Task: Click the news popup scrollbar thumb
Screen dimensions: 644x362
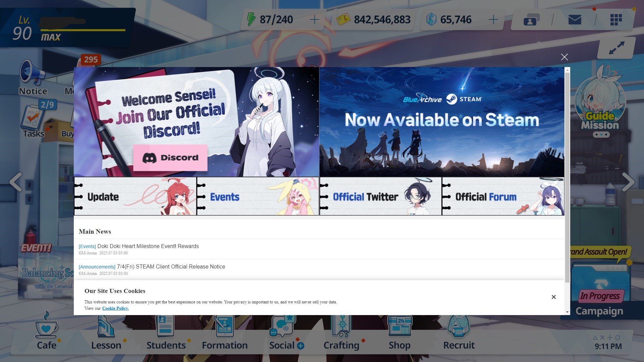Action: [567, 178]
